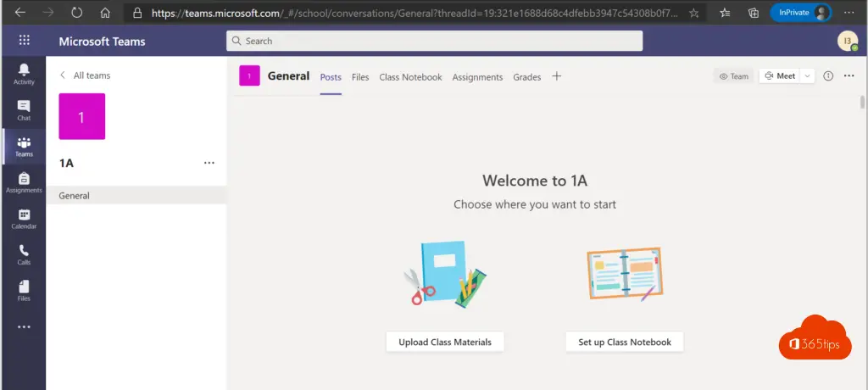Screen dimensions: 868x390
Task: Click the Team visibility button
Action: coord(733,76)
